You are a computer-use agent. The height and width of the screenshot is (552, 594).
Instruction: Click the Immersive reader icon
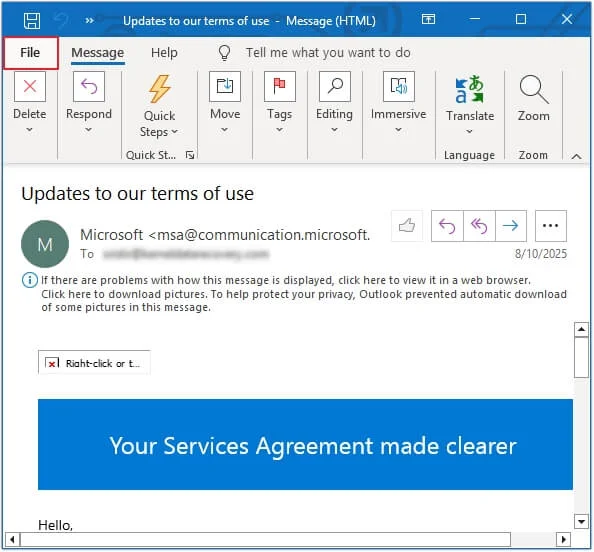[399, 86]
